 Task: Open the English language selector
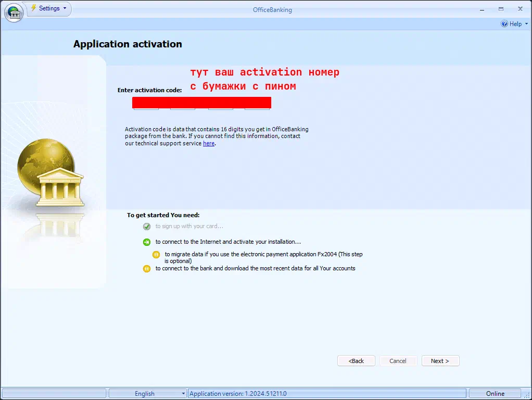[147, 394]
